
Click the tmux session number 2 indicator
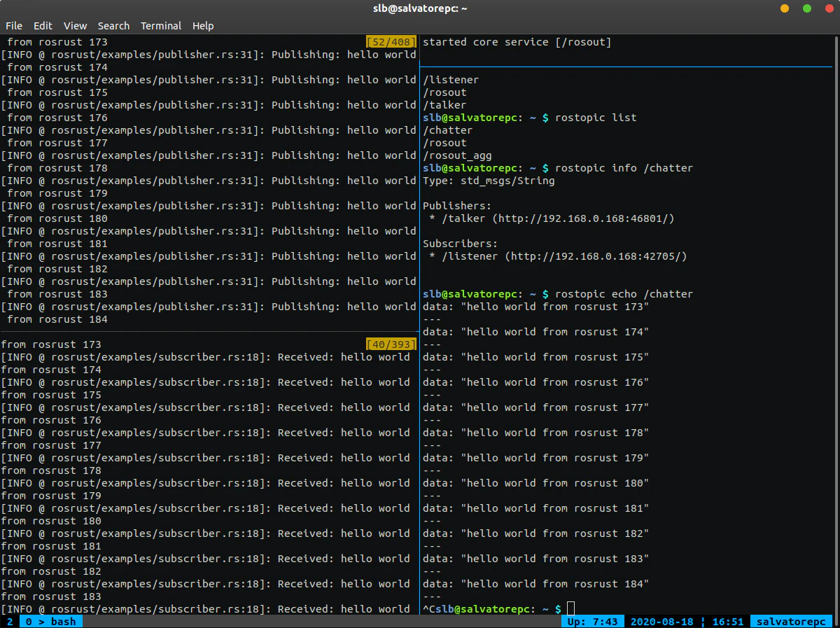point(10,622)
